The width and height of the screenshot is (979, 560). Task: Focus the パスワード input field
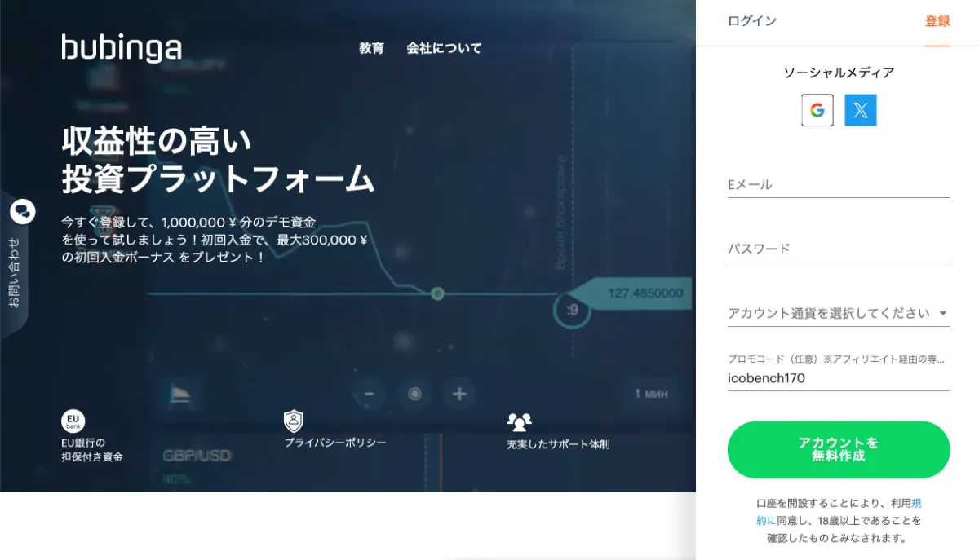pyautogui.click(x=839, y=249)
